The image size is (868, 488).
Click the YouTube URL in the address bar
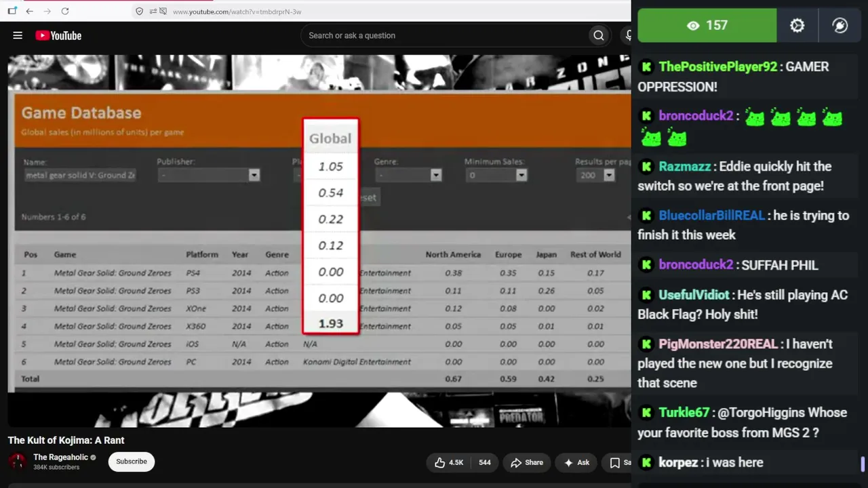237,12
